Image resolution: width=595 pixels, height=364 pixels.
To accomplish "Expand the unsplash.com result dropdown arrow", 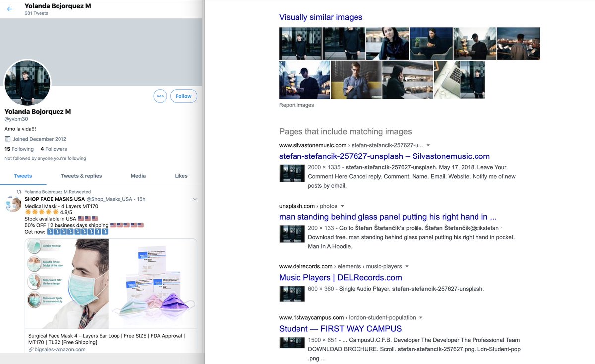I will pos(342,206).
